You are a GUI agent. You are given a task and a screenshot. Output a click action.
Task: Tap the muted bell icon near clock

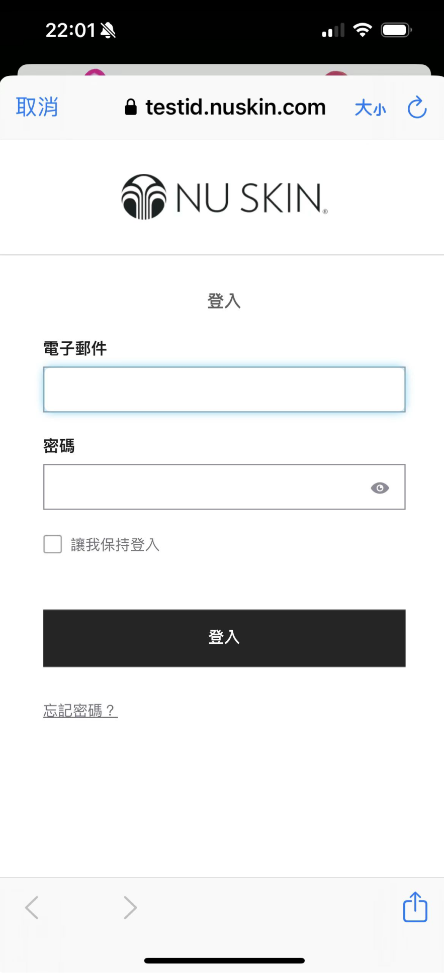pyautogui.click(x=108, y=31)
